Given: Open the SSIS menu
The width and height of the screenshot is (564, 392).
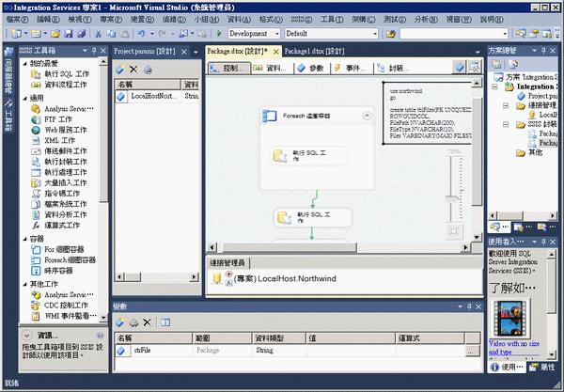Looking at the screenshot, I should [302, 20].
